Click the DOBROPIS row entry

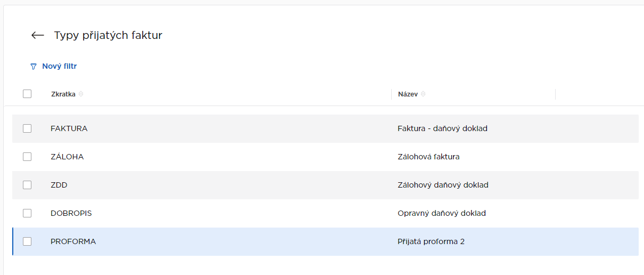click(71, 213)
